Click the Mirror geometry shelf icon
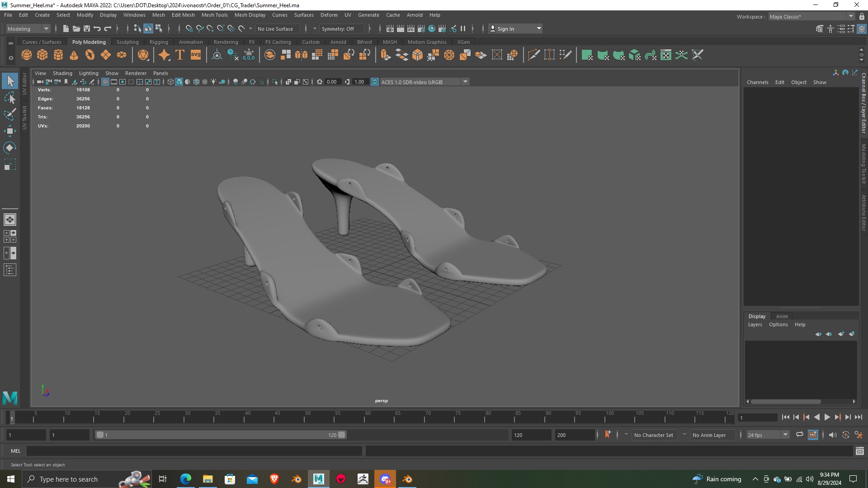The width and height of the screenshot is (868, 488). [301, 55]
